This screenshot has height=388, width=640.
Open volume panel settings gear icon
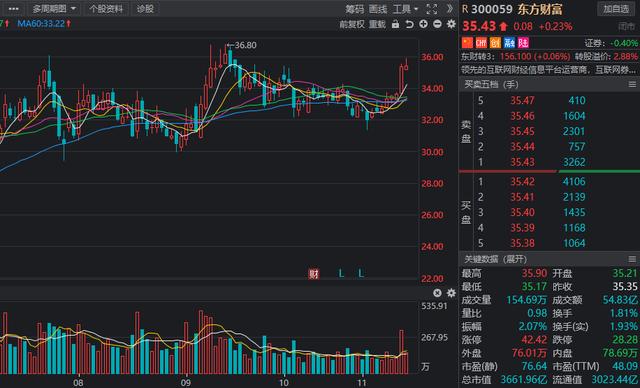point(451,293)
